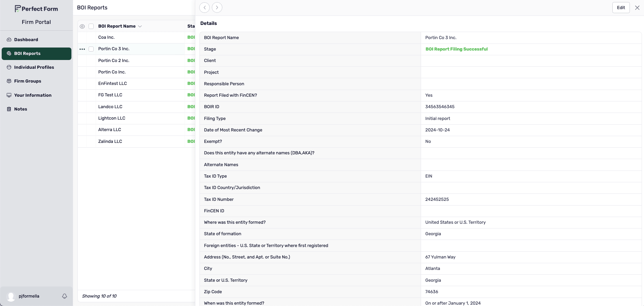The image size is (644, 306).
Task: Click the 'No' value for Exempt
Action: click(x=428, y=142)
